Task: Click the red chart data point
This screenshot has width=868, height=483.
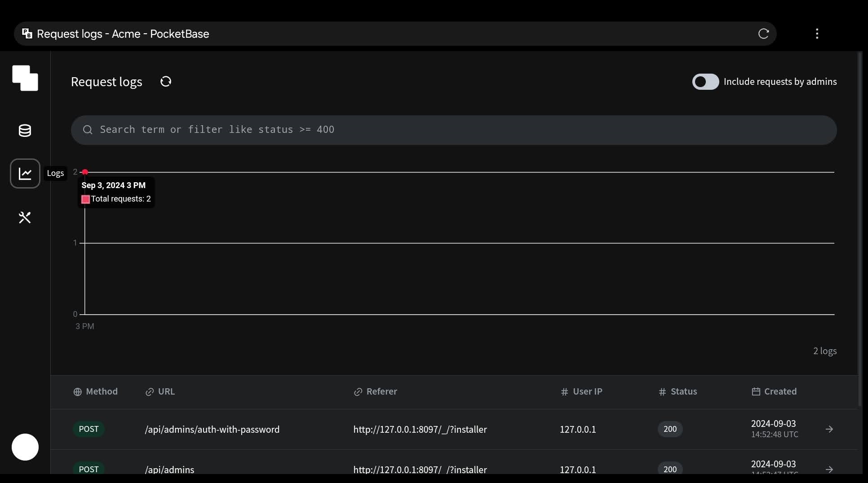Action: 85,172
